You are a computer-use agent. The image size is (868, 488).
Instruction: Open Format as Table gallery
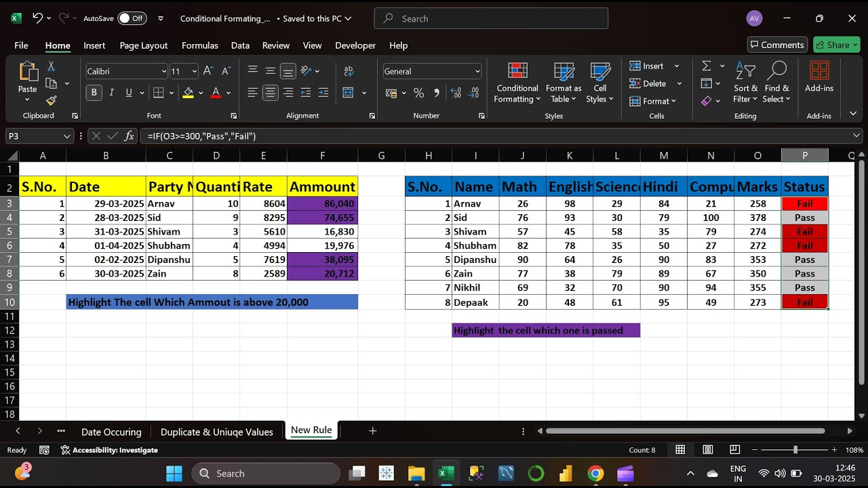pos(564,83)
